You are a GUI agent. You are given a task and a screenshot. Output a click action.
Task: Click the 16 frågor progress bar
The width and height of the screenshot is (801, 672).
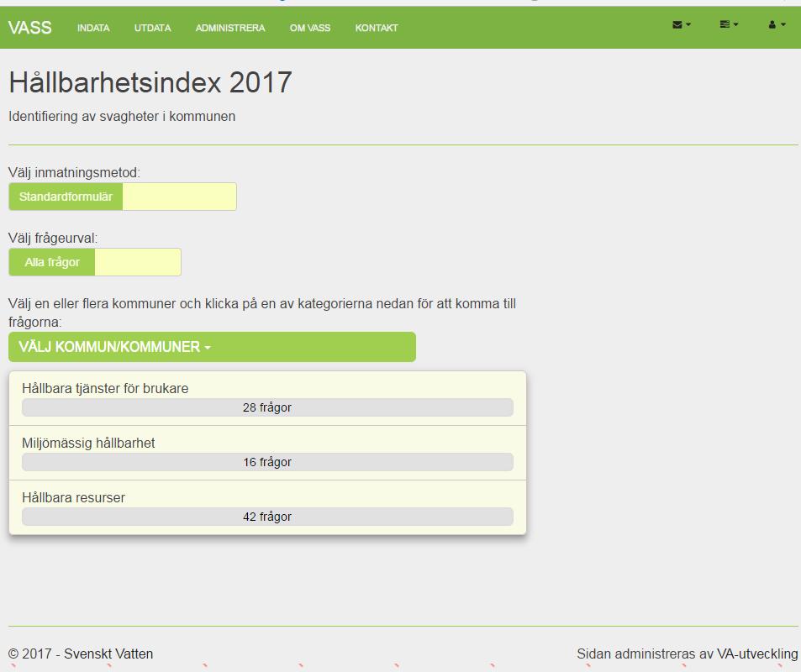[267, 462]
